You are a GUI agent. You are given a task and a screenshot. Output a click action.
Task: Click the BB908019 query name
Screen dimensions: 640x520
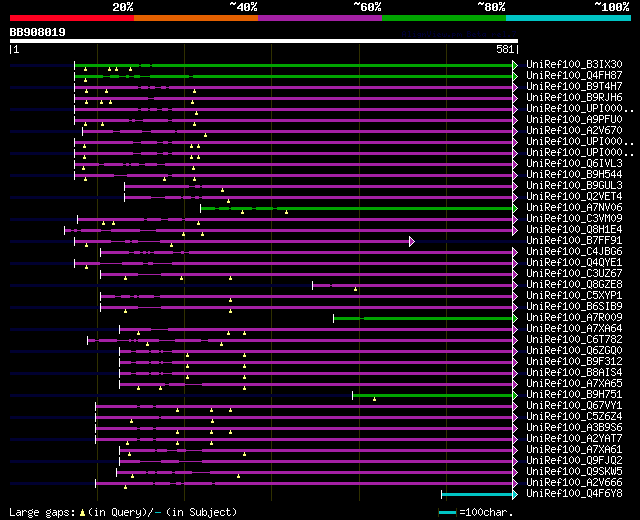pos(38,32)
